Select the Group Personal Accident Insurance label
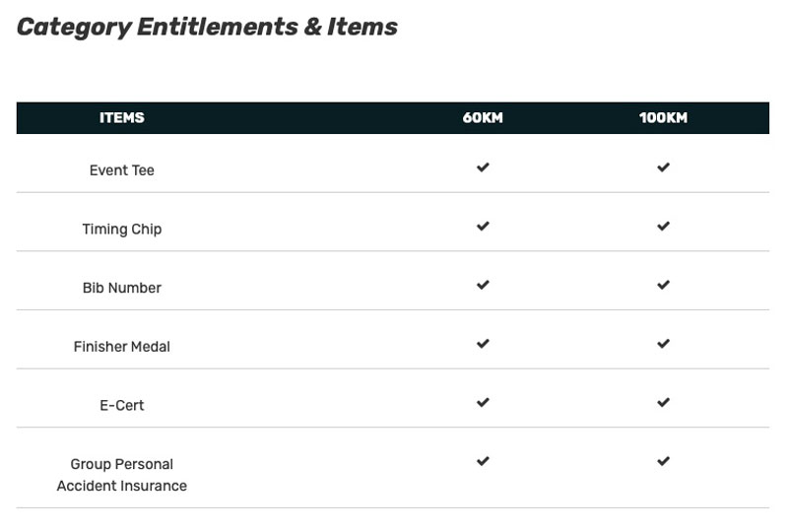 [x=122, y=475]
